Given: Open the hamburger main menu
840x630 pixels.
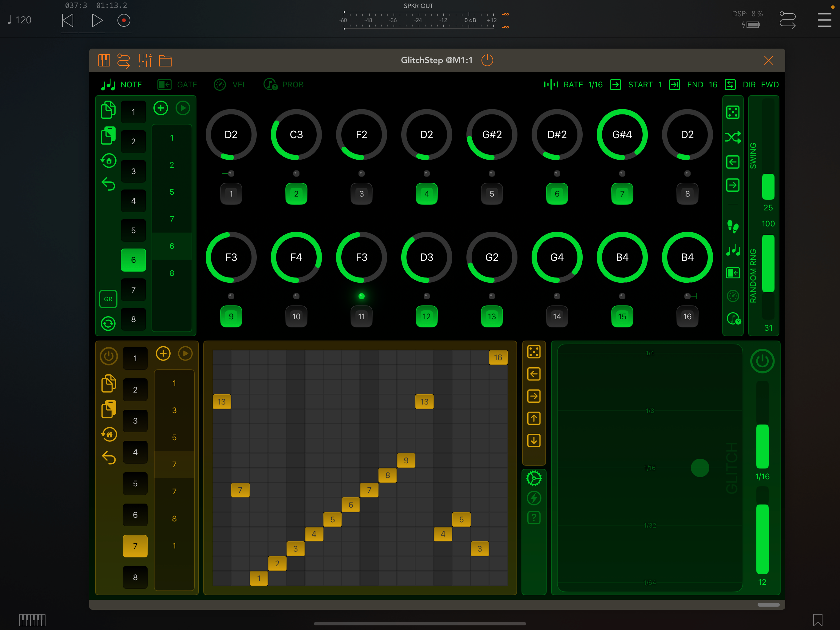Looking at the screenshot, I should [x=824, y=20].
